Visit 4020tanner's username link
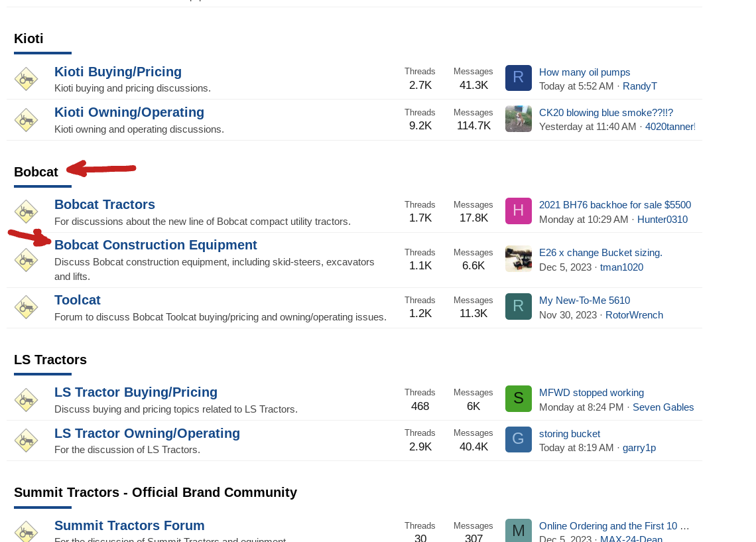This screenshot has width=756, height=542. [x=670, y=127]
